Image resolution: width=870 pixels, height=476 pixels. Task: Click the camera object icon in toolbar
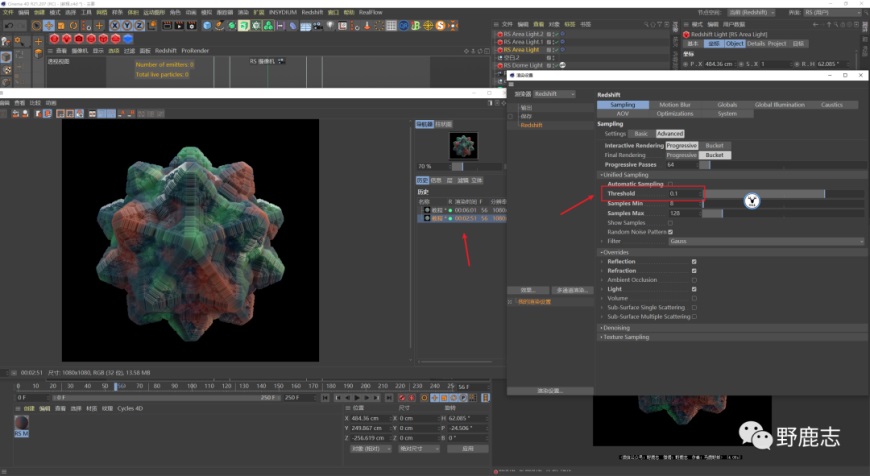click(x=317, y=26)
